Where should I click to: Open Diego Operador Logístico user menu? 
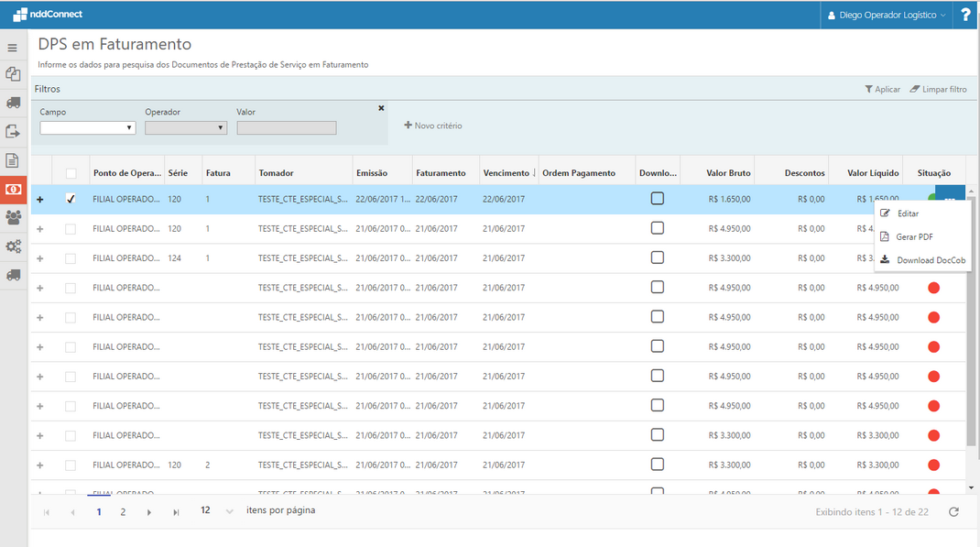click(x=887, y=15)
